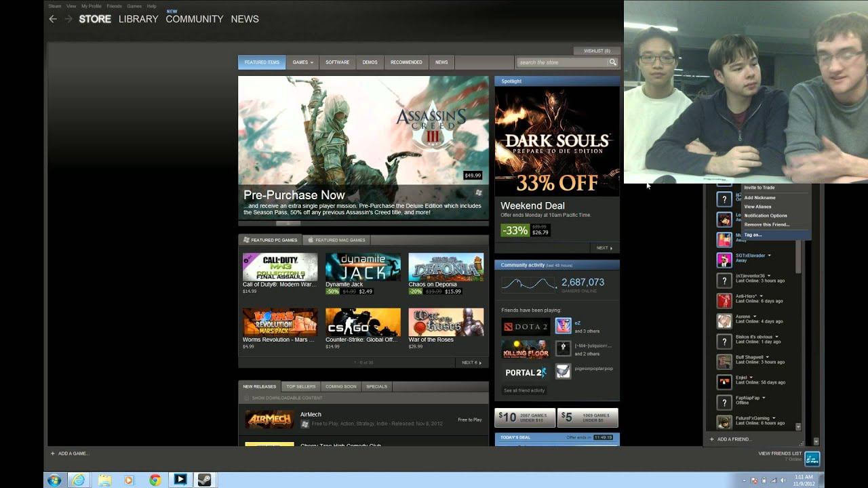Open Chaos on Deponia thumbnail
The width and height of the screenshot is (868, 488).
pos(446,267)
